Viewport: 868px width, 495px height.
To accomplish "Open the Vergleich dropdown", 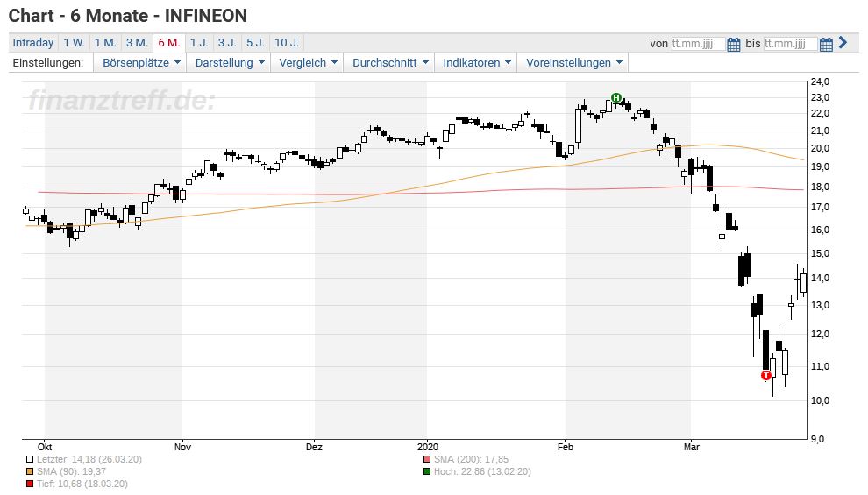I will pyautogui.click(x=308, y=62).
